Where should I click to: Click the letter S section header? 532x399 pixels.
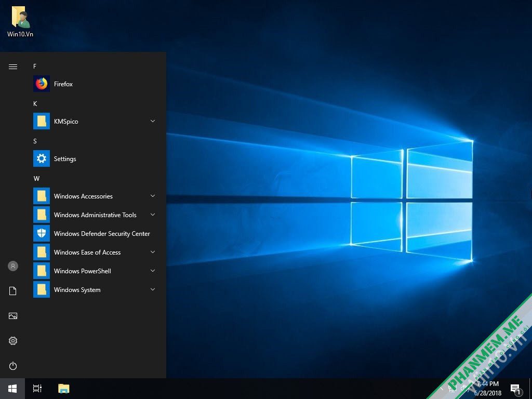(35, 141)
